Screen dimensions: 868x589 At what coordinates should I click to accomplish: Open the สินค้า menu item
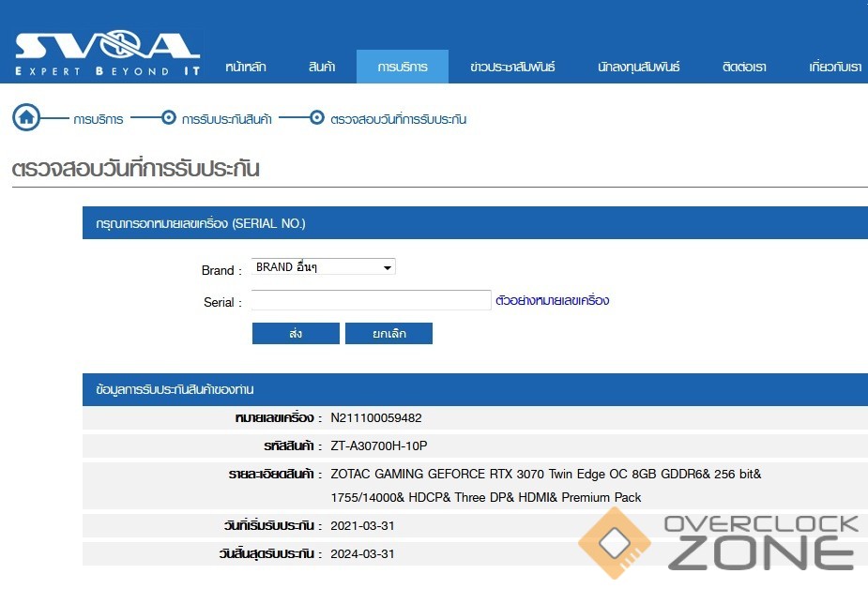[x=322, y=67]
